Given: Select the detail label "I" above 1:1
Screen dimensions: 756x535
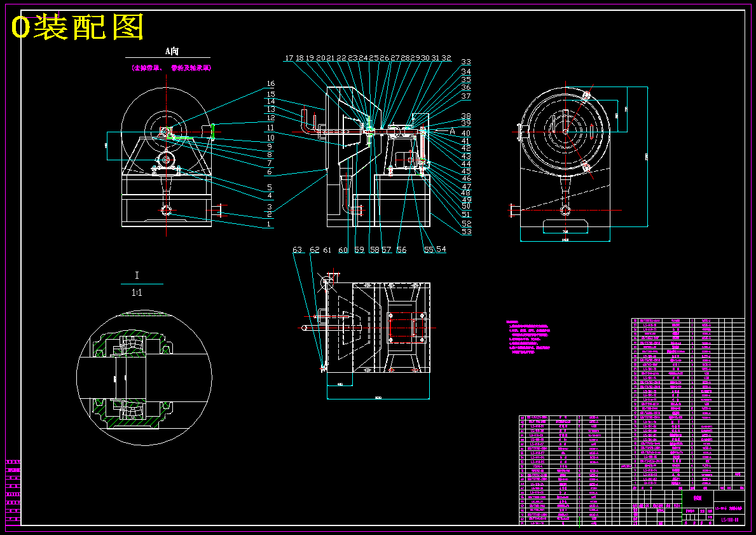Looking at the screenshot, I should (137, 275).
